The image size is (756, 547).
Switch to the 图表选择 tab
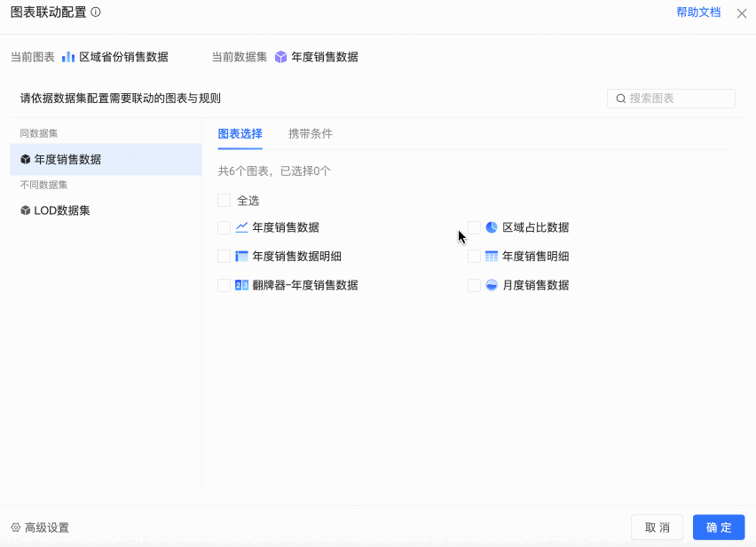240,134
